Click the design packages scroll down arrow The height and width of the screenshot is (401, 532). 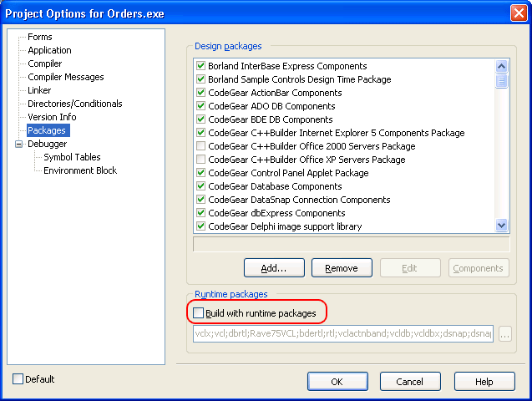click(x=502, y=225)
